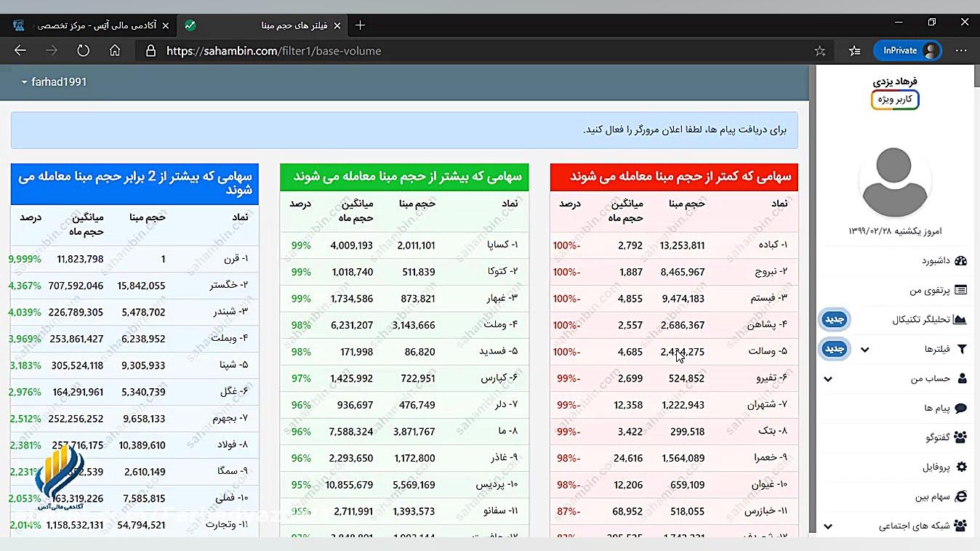The image size is (980, 551).
Task: Open the داشبورد dashboard icon
Action: coord(961,260)
